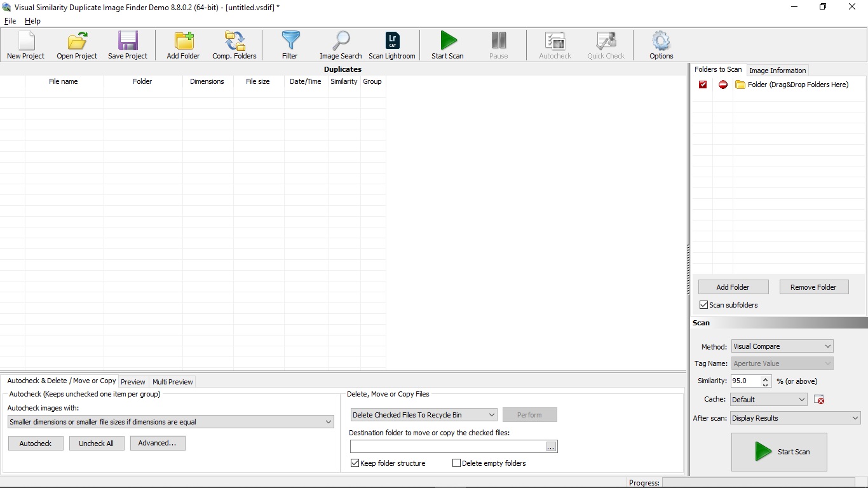868x488 pixels.
Task: Click the Similarity value field
Action: point(745,381)
